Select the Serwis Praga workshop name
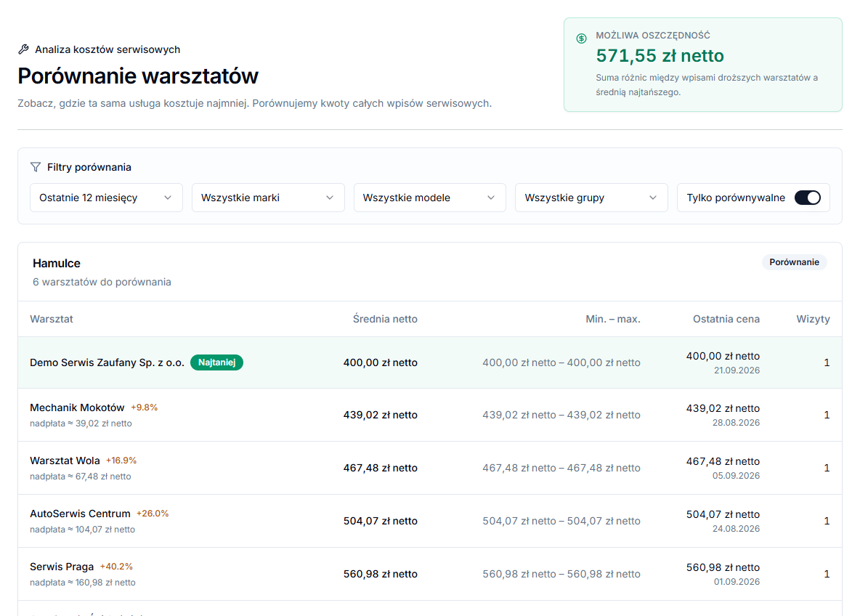This screenshot has width=860, height=616. 62,567
